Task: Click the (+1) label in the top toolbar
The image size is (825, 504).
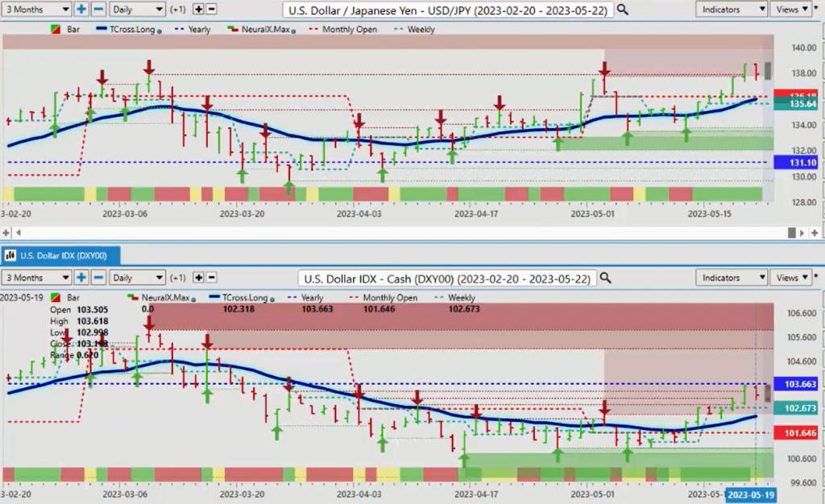Action: tap(178, 10)
